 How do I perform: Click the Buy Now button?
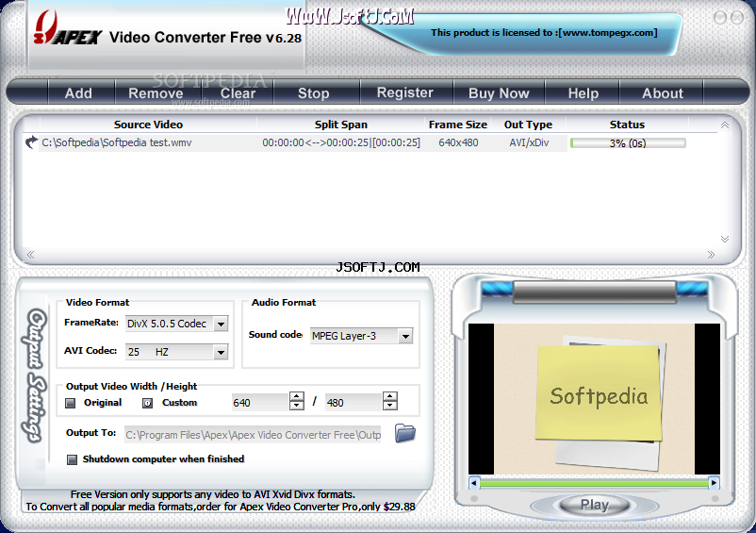(499, 92)
